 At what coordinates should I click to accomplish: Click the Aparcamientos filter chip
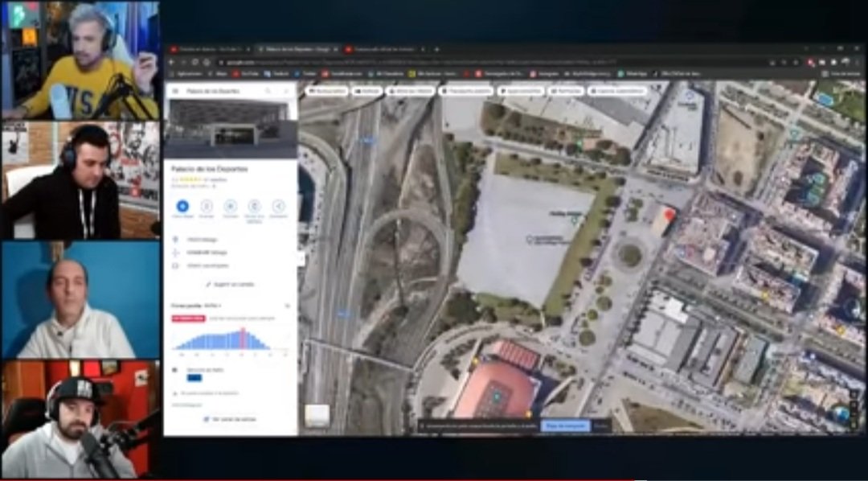click(520, 91)
